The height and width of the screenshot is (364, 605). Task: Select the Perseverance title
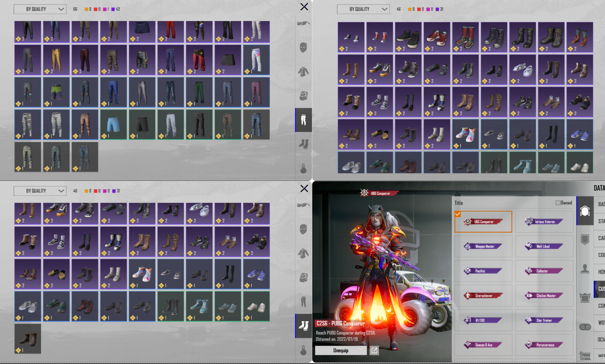pos(544,345)
